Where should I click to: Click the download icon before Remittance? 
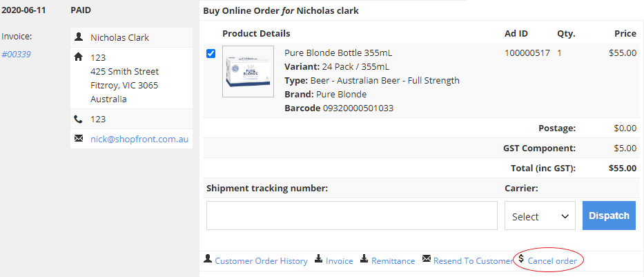pyautogui.click(x=364, y=259)
